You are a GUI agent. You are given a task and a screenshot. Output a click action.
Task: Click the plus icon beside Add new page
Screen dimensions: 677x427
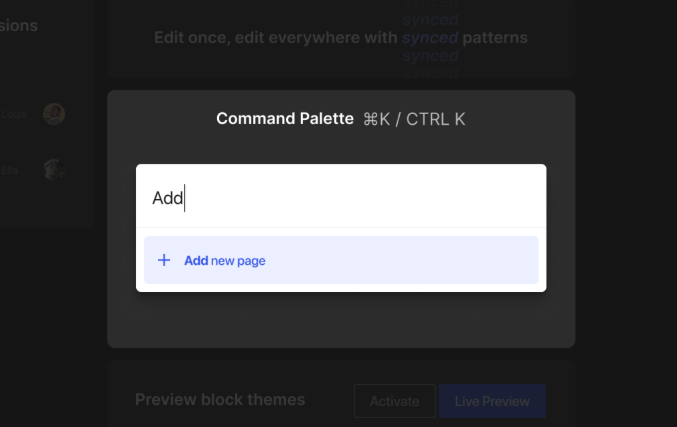(x=164, y=260)
